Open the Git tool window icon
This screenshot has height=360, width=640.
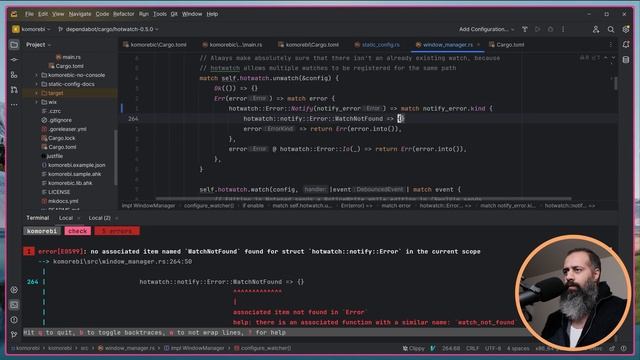pos(14,334)
